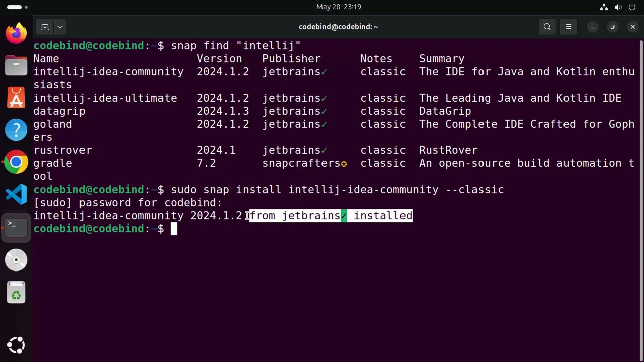This screenshot has height=362, width=644.
Task: Click the datagrip package name
Action: tap(59, 111)
